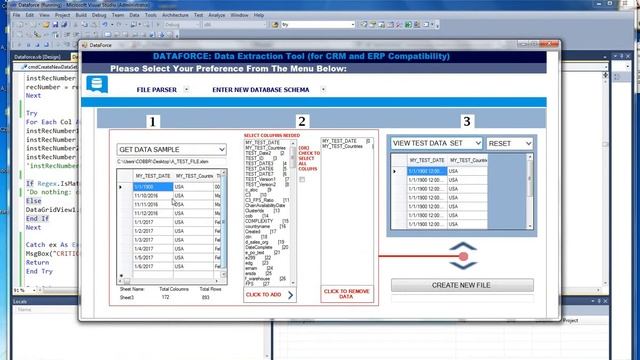The height and width of the screenshot is (360, 640).
Task: Click the CLICK TO REMOVE DATA button
Action: (347, 294)
